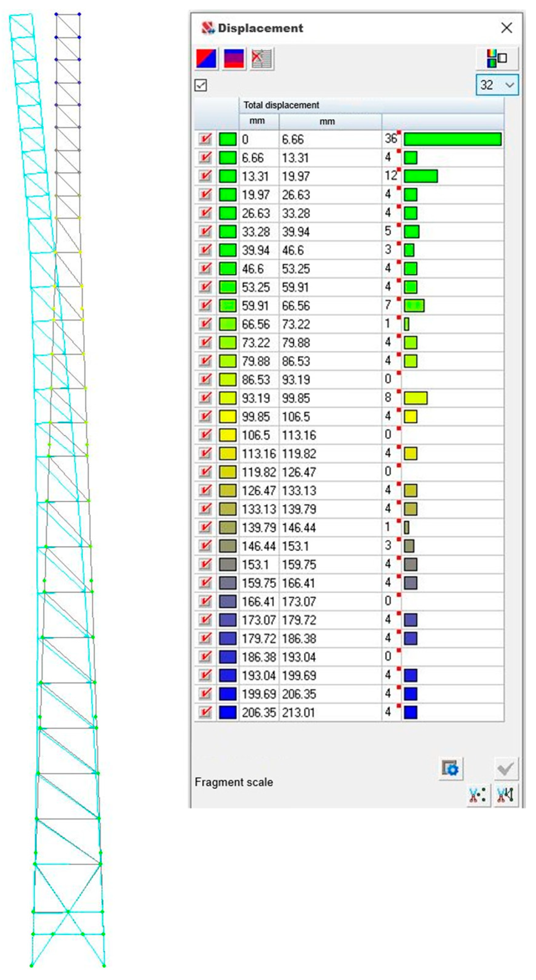
Task: Click the red-blue diagonal color scale icon
Action: coord(206,59)
